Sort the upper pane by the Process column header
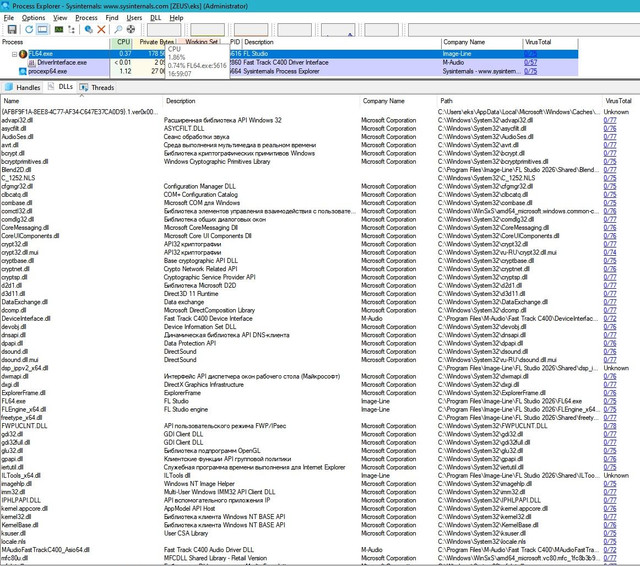The image size is (640, 566). pyautogui.click(x=55, y=42)
